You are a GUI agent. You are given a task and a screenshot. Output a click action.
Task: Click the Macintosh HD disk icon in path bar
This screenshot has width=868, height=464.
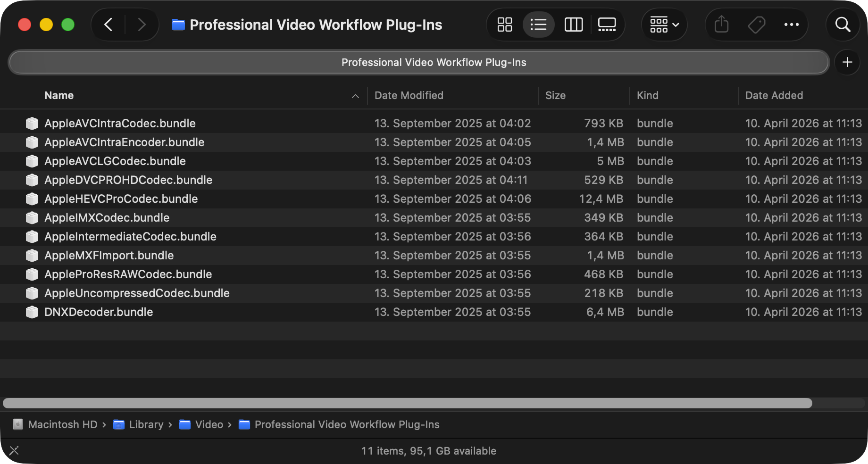(x=18, y=424)
